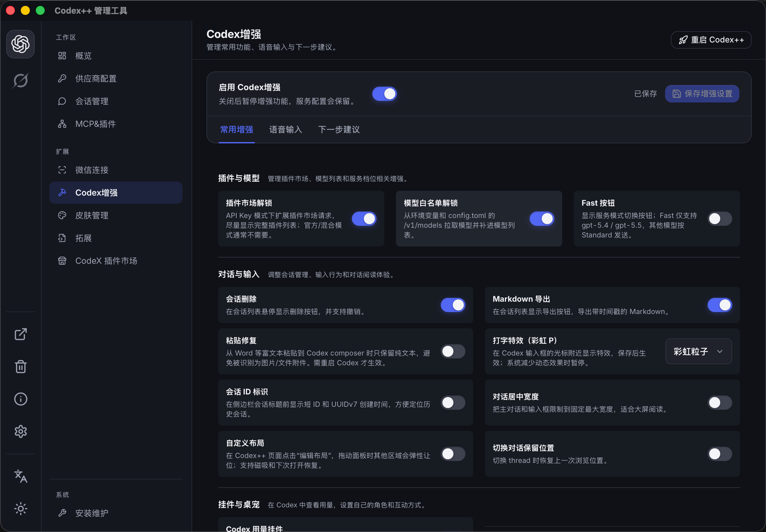Image resolution: width=766 pixels, height=532 pixels.
Task: Enable the 粘贴修复 switch
Action: pyautogui.click(x=452, y=351)
